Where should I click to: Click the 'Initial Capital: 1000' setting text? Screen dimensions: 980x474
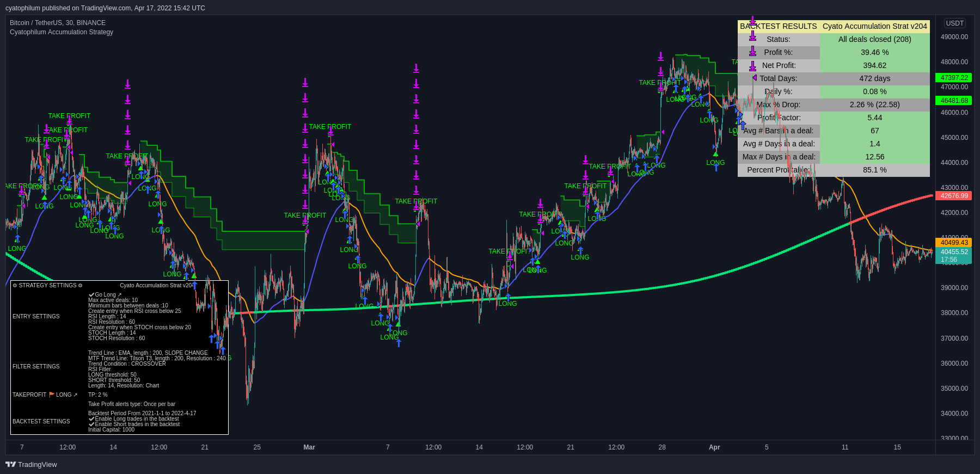[111, 430]
